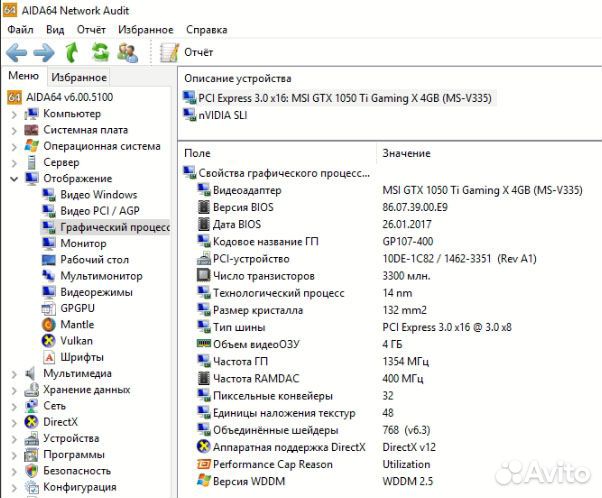Open the Отчёт menu in menu bar
This screenshot has height=498, width=602.
point(91,30)
